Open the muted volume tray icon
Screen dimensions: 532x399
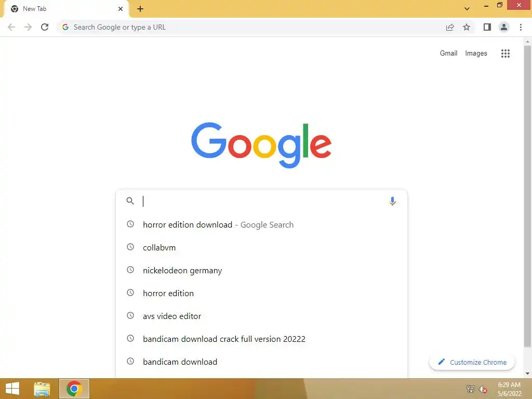(483, 389)
